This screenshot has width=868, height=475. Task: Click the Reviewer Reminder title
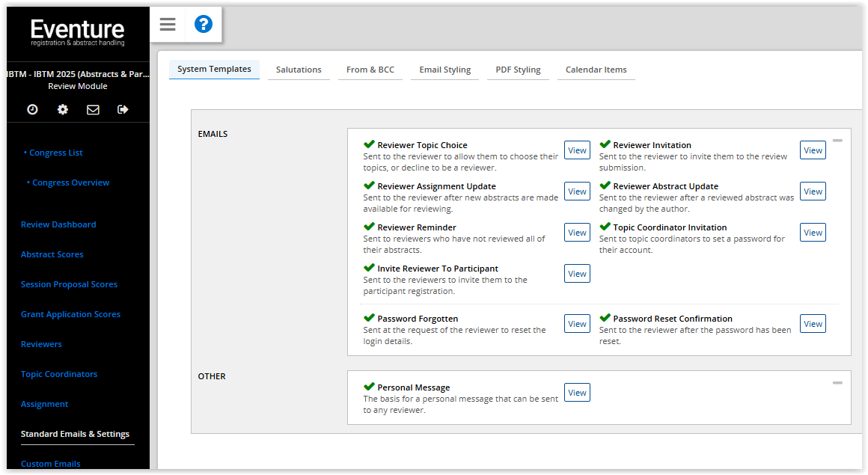417,227
